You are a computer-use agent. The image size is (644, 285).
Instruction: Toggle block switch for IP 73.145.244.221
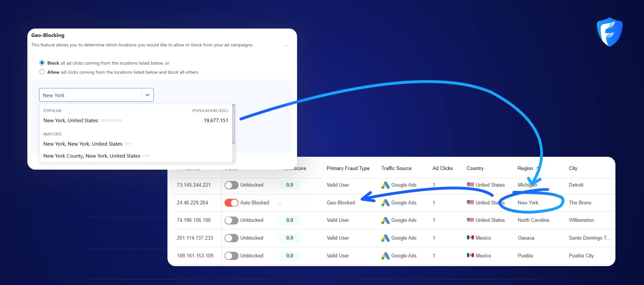click(x=231, y=185)
